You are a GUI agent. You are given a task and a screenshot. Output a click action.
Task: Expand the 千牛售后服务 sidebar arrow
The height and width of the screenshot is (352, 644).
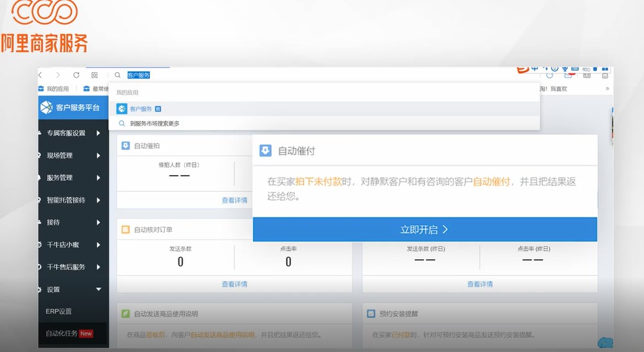coord(98,267)
